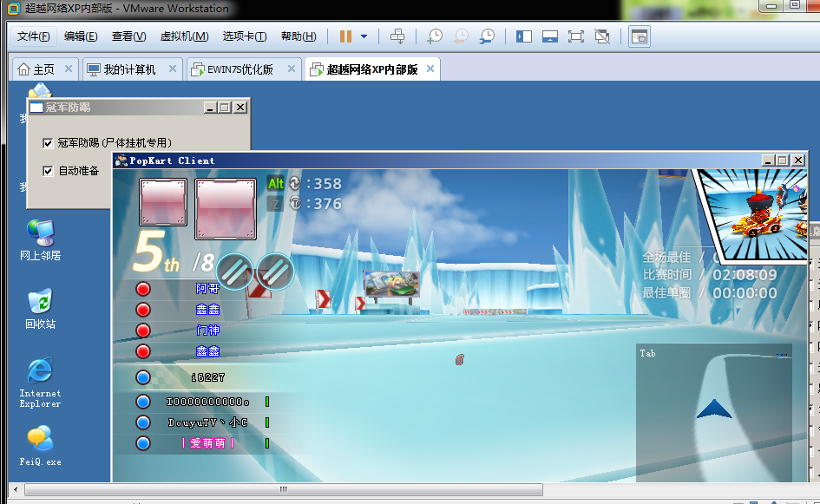Click the left boost gauge circle
The image size is (820, 504).
(235, 272)
